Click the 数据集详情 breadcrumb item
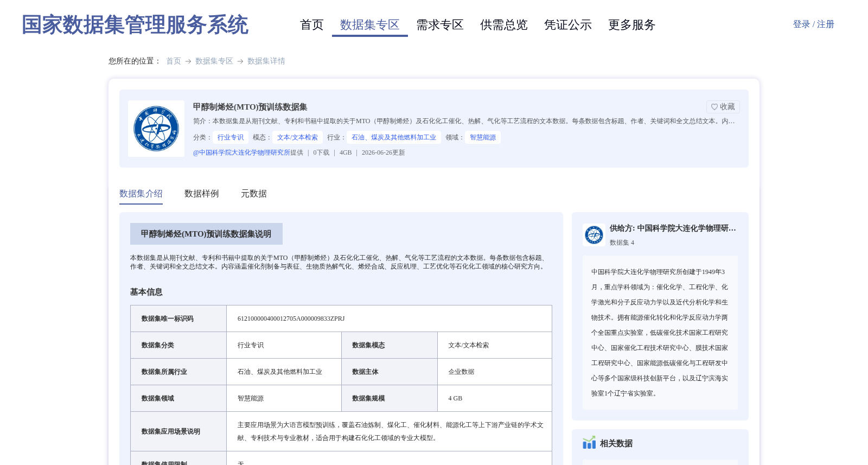The height and width of the screenshot is (465, 868). point(266,61)
